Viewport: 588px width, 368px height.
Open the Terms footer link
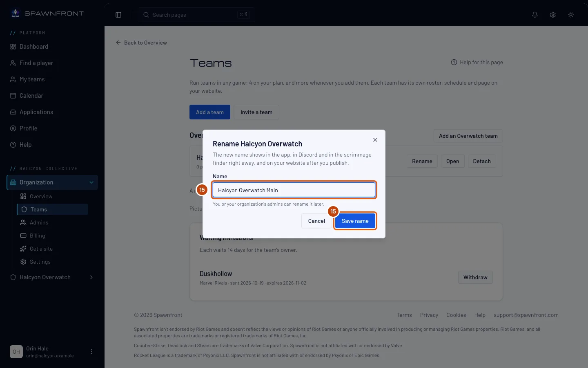[x=404, y=315]
